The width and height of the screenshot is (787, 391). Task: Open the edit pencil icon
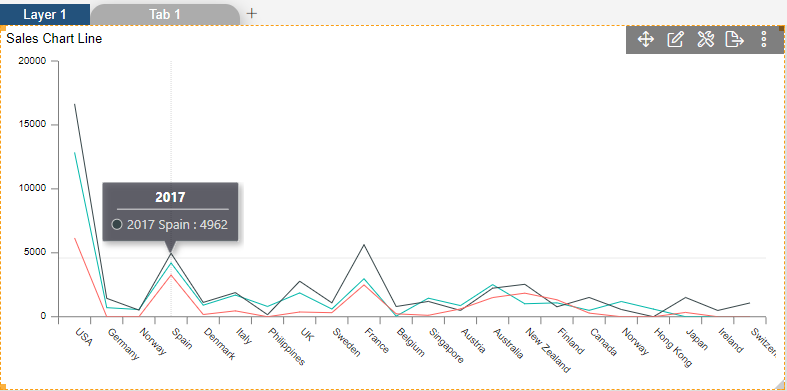675,39
